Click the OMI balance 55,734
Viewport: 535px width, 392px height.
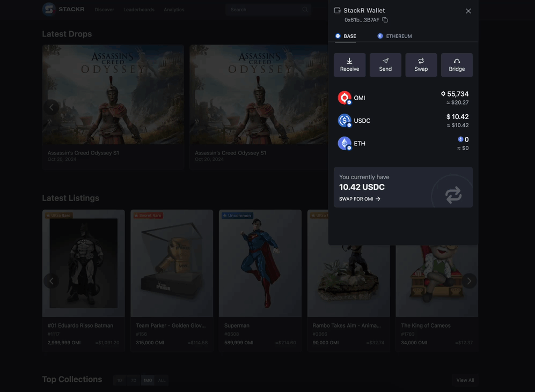[455, 94]
